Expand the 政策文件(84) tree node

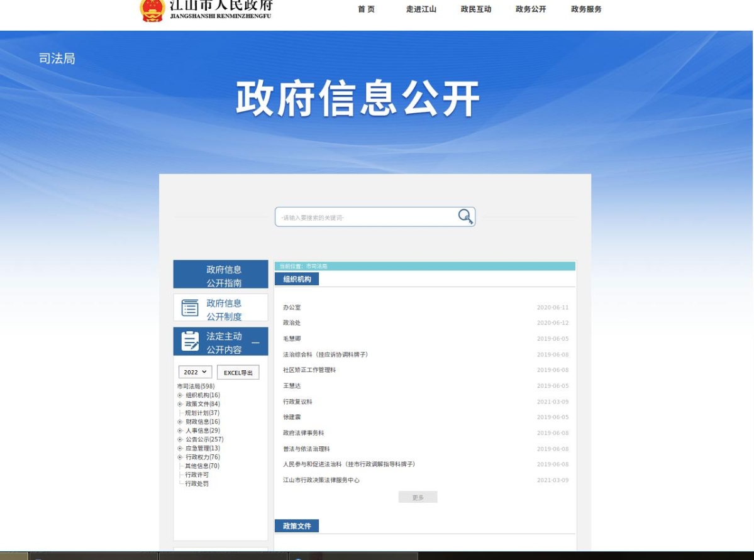click(180, 404)
